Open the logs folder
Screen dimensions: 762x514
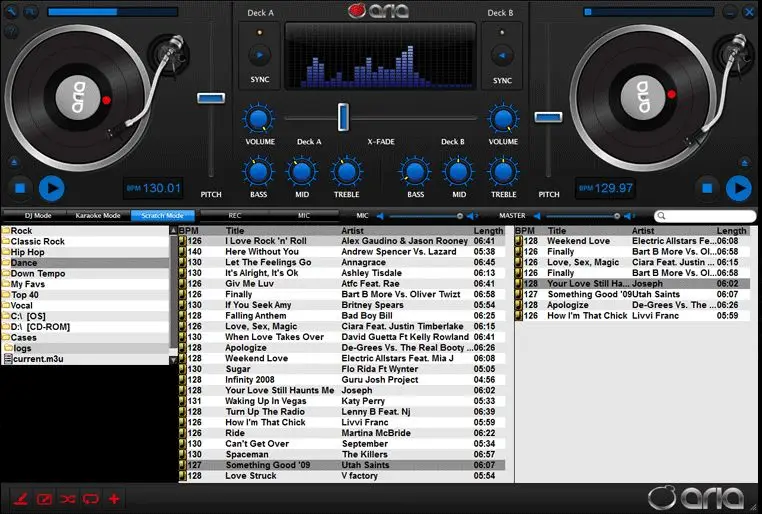coord(85,348)
